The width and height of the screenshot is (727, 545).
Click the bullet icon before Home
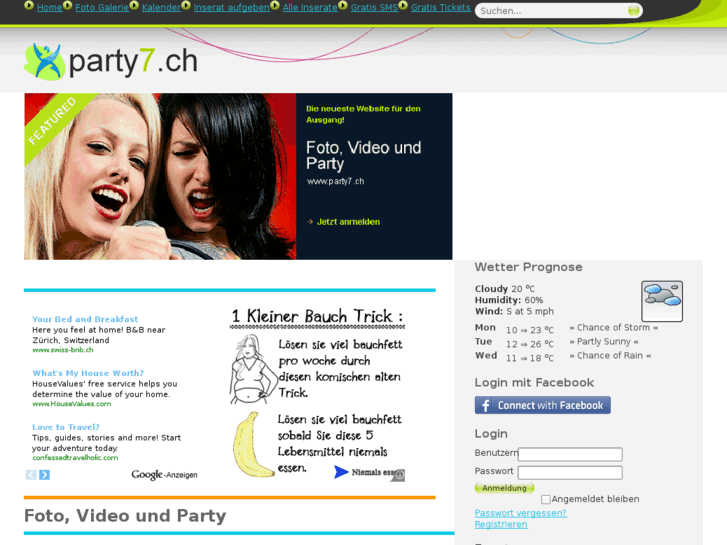click(x=29, y=6)
